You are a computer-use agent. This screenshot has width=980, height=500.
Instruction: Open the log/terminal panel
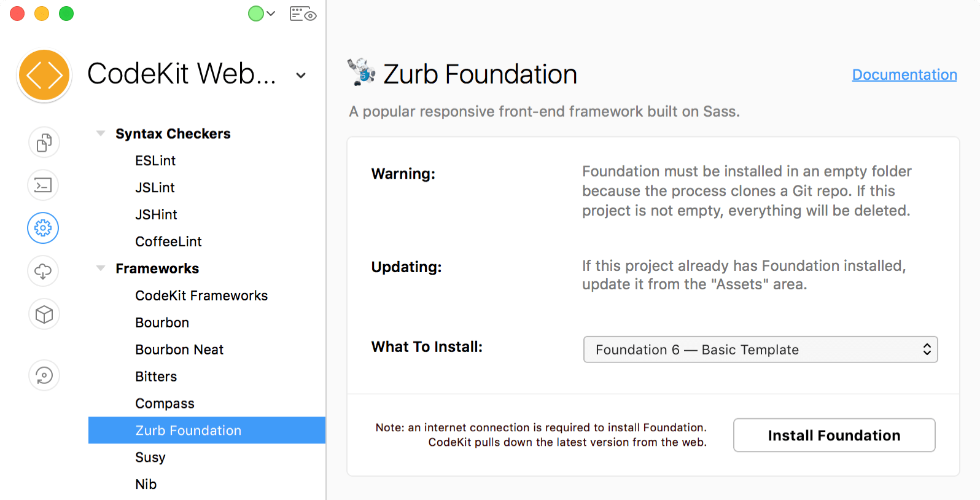[x=43, y=185]
